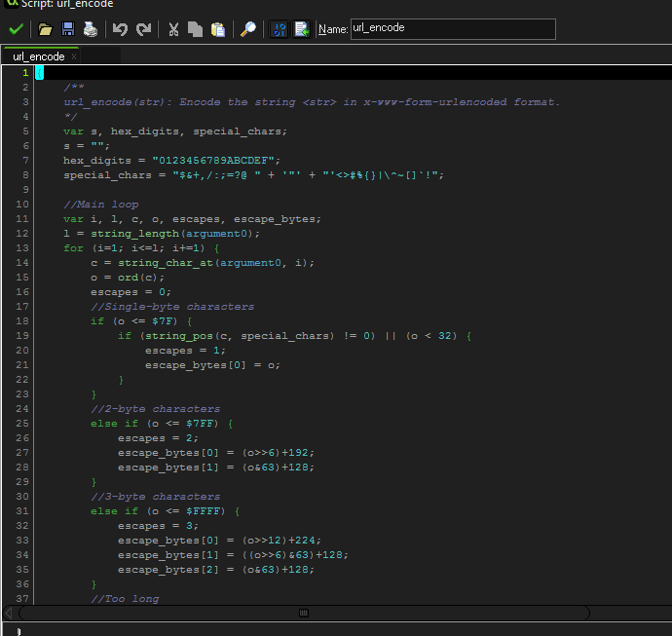Close the url_encode tab
The width and height of the screenshot is (672, 636).
[x=75, y=56]
